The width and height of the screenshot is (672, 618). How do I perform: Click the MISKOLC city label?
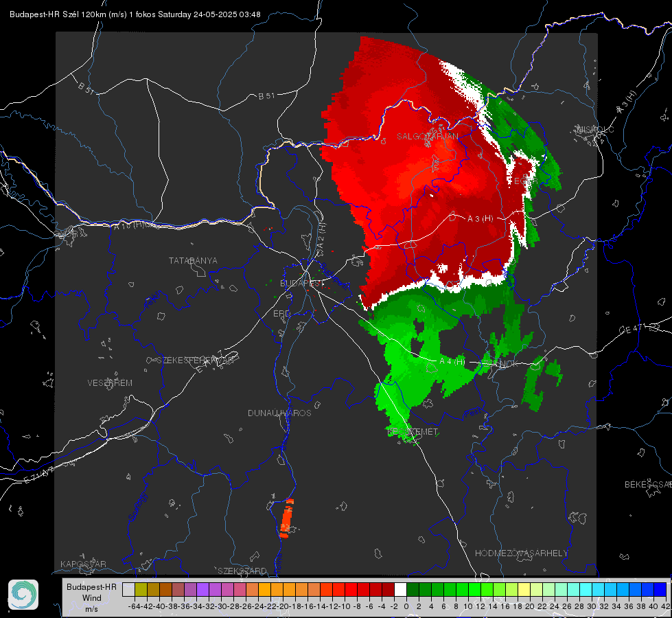point(595,129)
